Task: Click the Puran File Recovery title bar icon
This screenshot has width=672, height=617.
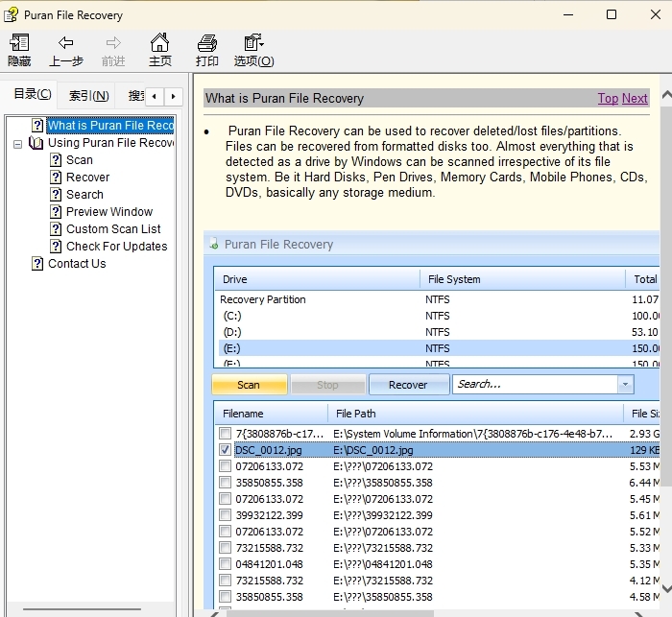Action: click(12, 14)
